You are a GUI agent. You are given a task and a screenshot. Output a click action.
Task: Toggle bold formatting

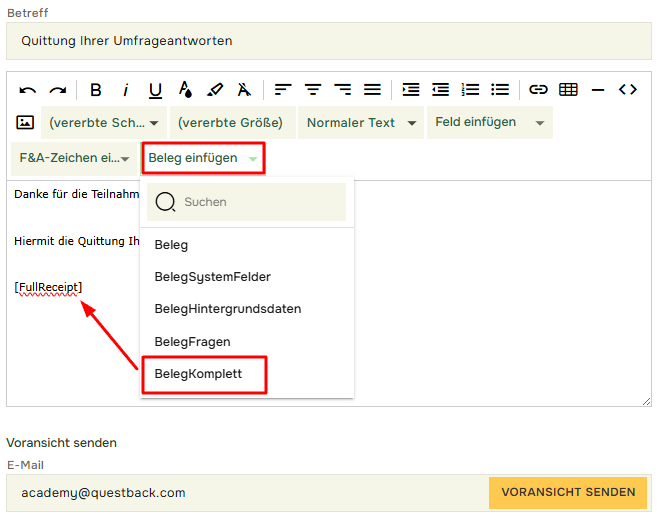[x=96, y=90]
